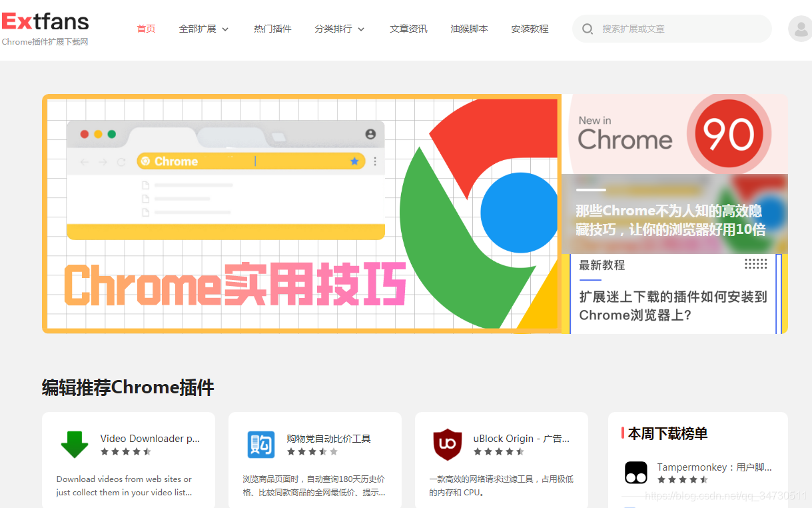Click the Chrome插件扩展下载网 tagline
812x508 pixels.
point(45,42)
